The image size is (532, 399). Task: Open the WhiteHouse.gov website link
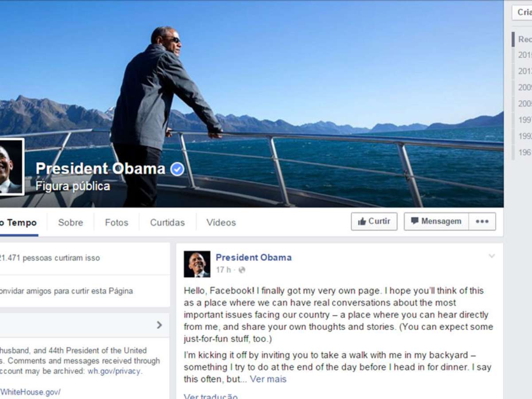point(30,392)
